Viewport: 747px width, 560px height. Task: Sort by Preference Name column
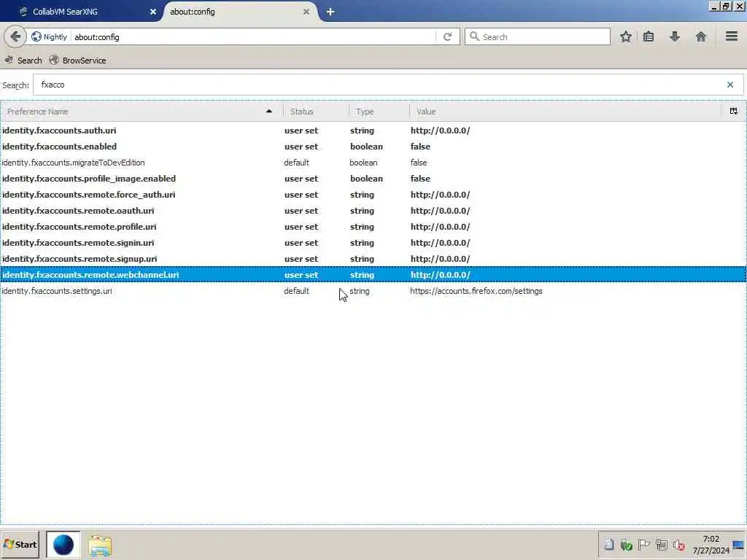coord(142,112)
